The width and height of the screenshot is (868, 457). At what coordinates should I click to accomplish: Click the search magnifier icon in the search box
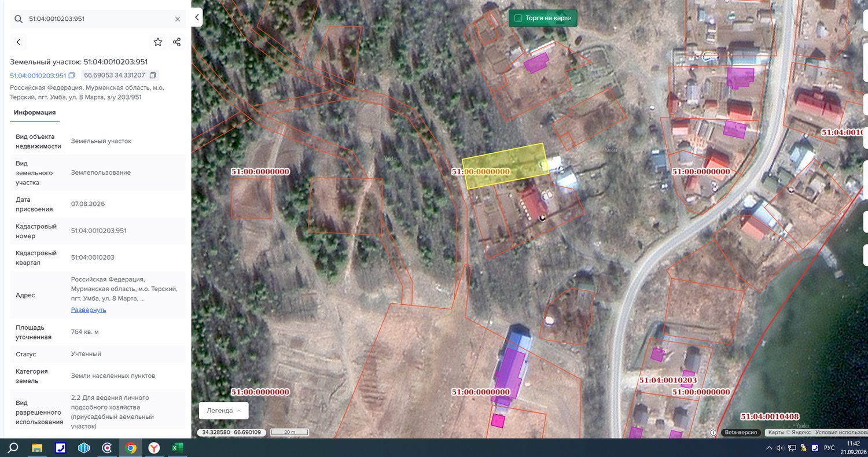coord(18,19)
